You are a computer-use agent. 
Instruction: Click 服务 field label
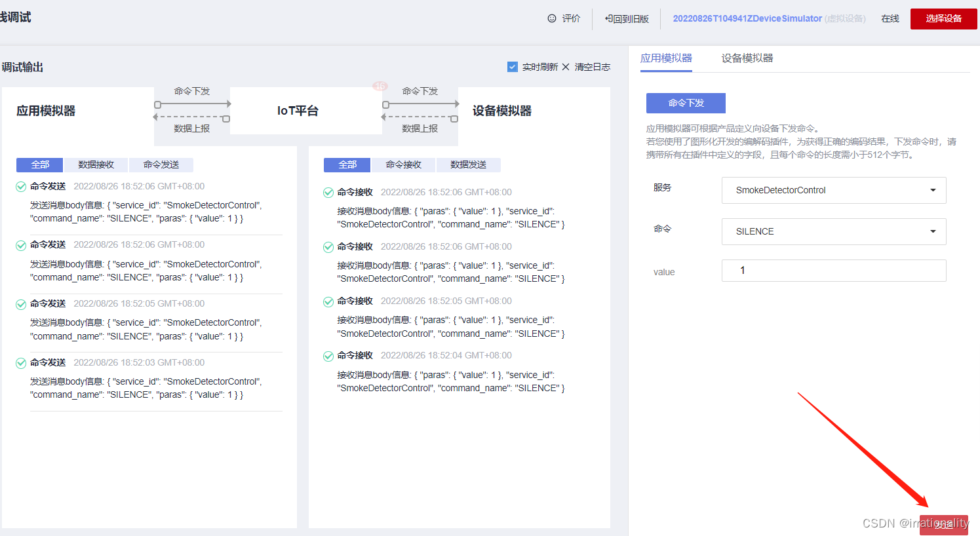pyautogui.click(x=662, y=187)
